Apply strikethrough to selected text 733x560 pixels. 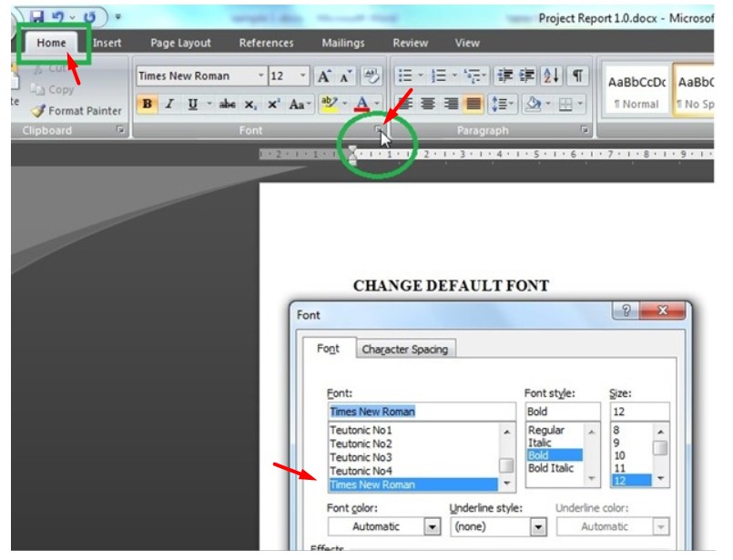coord(229,104)
